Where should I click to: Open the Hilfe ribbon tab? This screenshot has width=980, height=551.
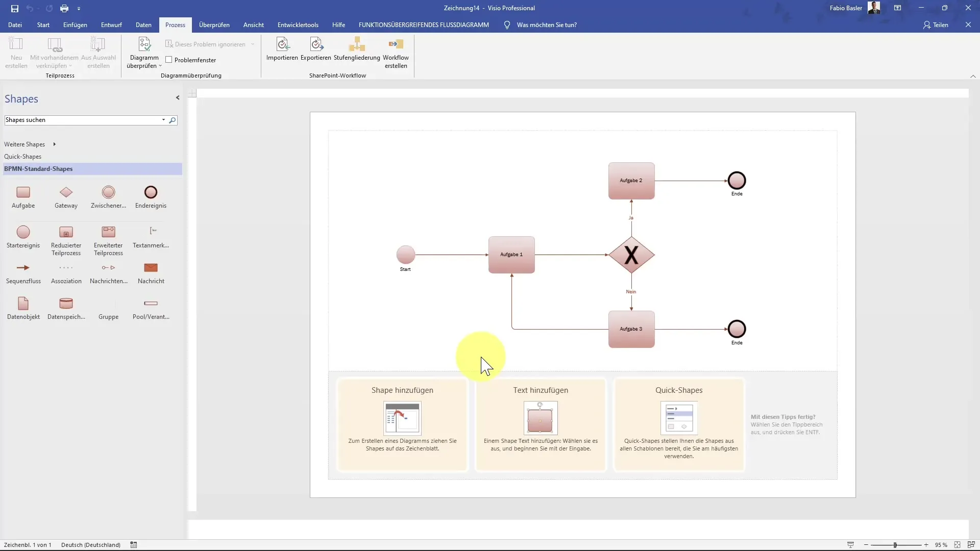click(x=338, y=24)
